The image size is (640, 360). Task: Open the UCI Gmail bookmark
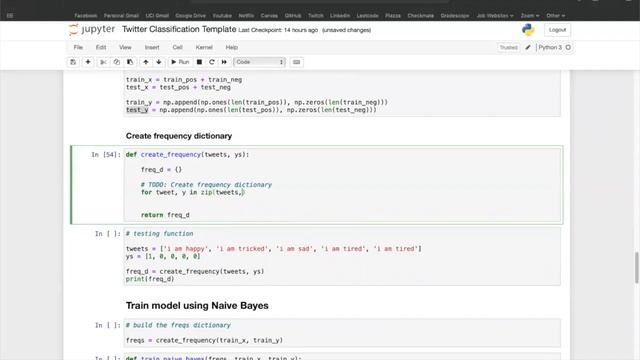[157, 16]
